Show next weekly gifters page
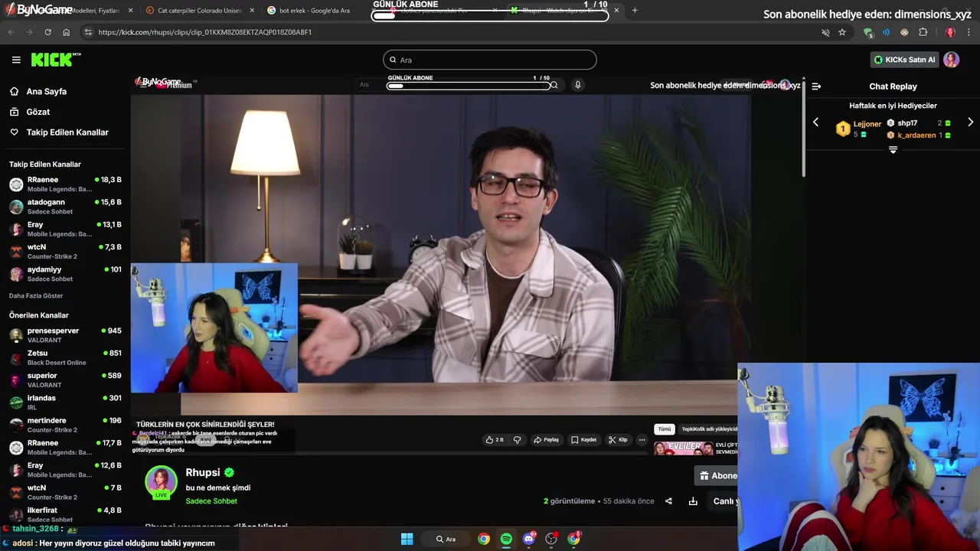The height and width of the screenshot is (551, 980). pos(970,122)
